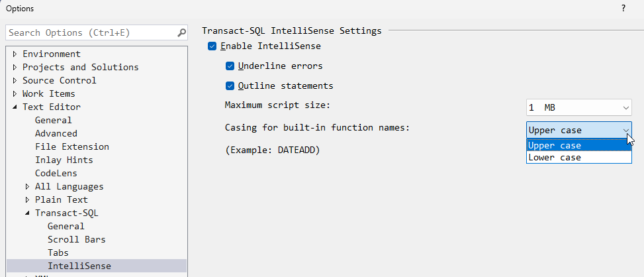
Task: Open the Tabs page under Transact-SQL
Action: 58,252
